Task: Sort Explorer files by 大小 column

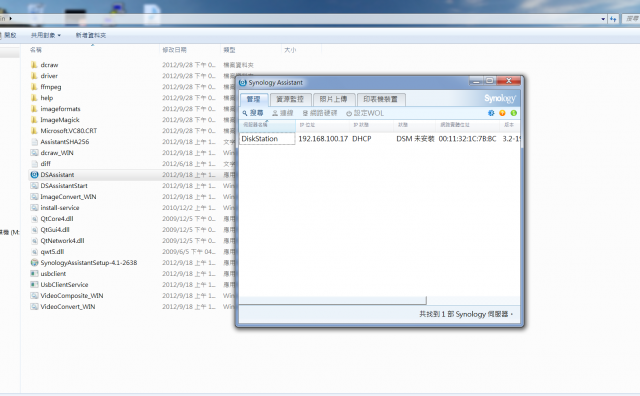Action: (x=301, y=50)
